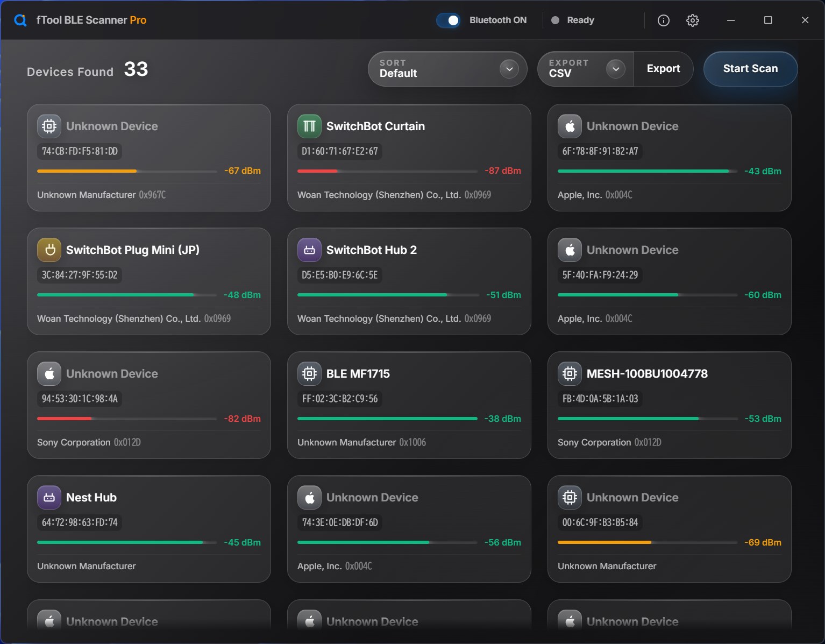The width and height of the screenshot is (825, 644).
Task: Click the Ready status indicator
Action: tap(573, 20)
